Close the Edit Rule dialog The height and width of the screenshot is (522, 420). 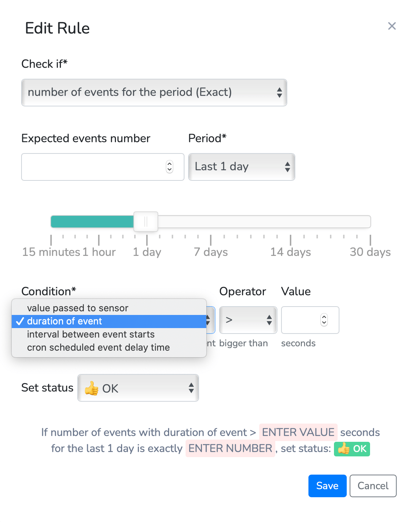[392, 26]
